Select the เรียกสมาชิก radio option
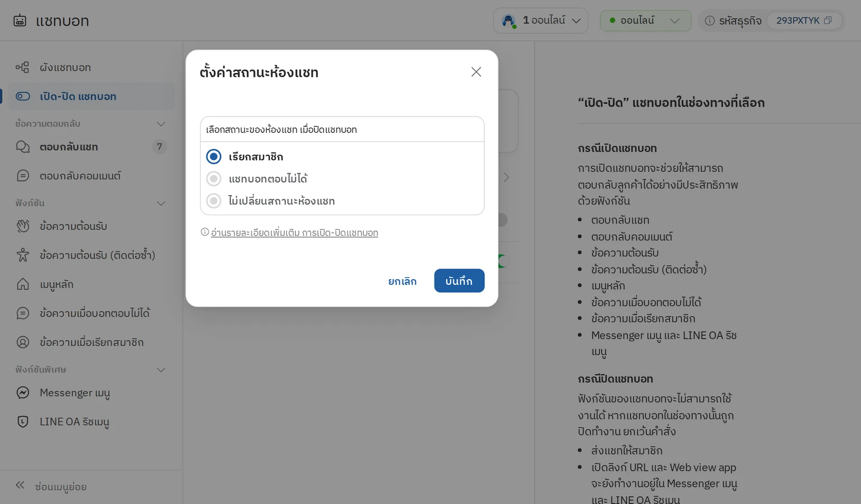This screenshot has height=504, width=861. coord(214,156)
